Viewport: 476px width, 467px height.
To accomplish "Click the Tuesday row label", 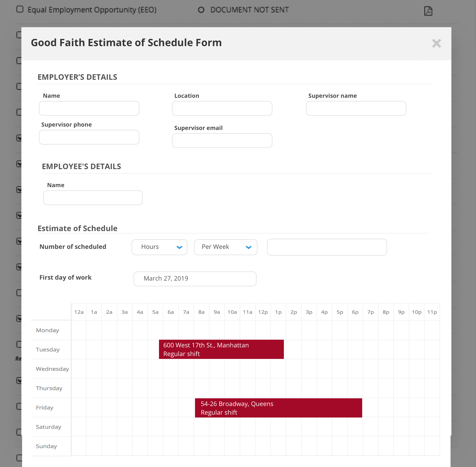I will (x=48, y=350).
